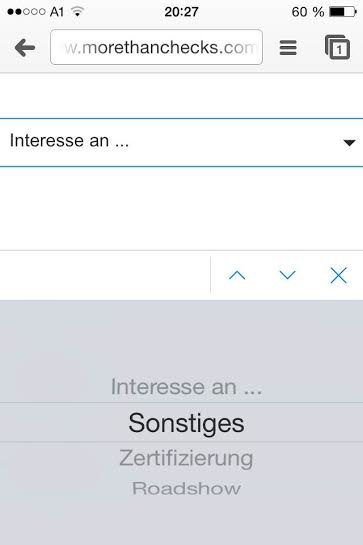363x545 pixels.
Task: Jump to next form field with down chevron
Action: (288, 275)
